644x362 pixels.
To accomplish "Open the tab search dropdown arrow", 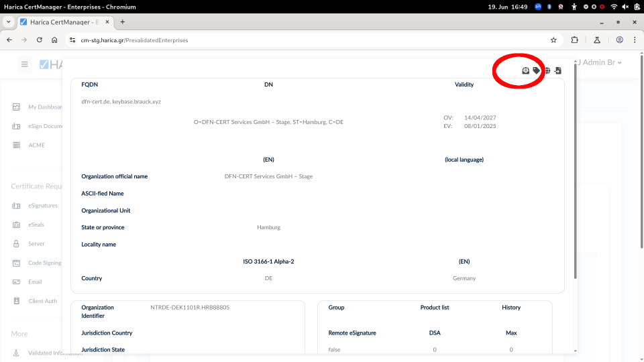I will 8,21.
